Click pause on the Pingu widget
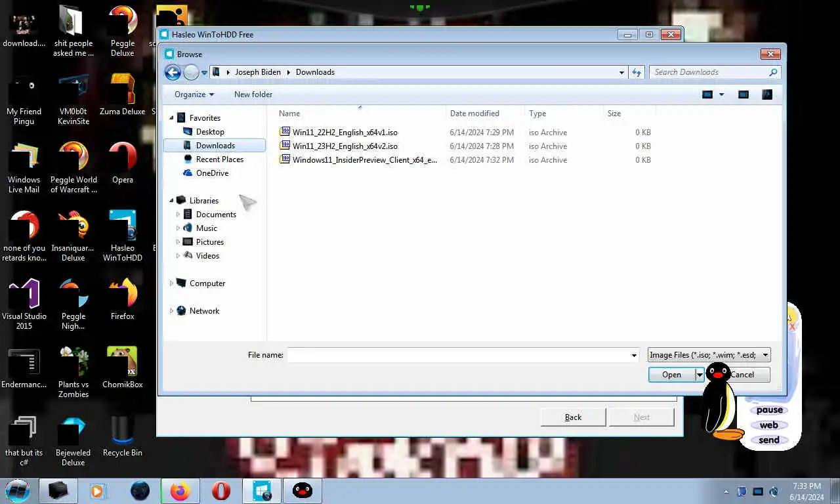 pyautogui.click(x=769, y=410)
